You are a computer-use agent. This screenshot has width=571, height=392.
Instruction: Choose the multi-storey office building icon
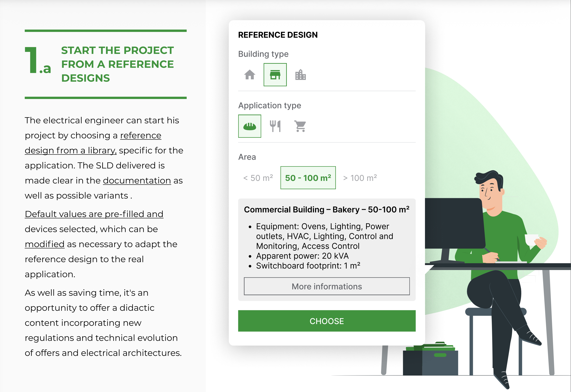tap(300, 75)
